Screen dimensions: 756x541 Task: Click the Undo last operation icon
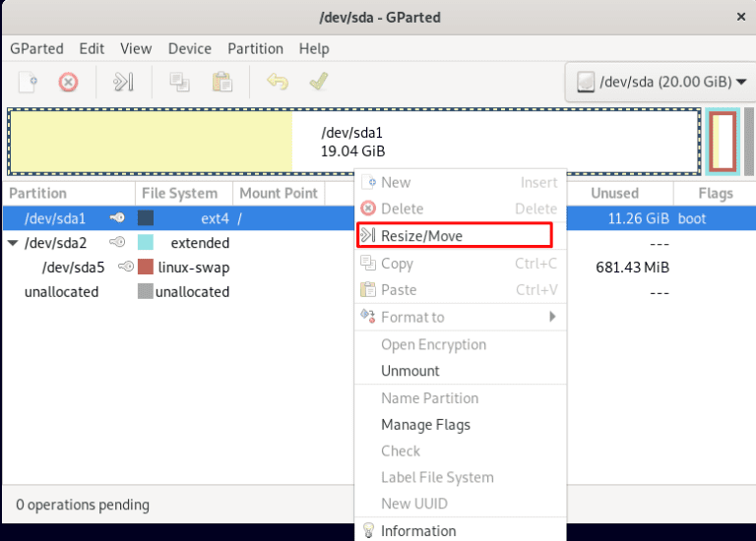(278, 82)
